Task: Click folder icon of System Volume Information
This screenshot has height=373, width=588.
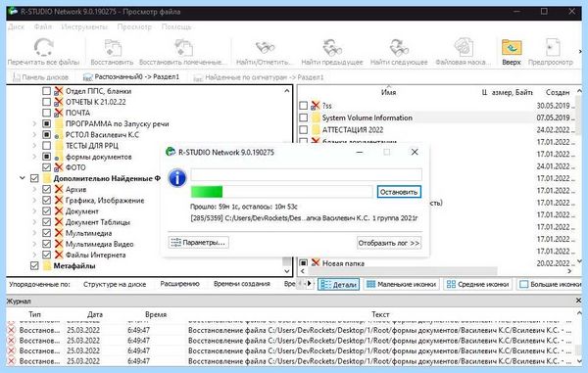Action: point(316,117)
